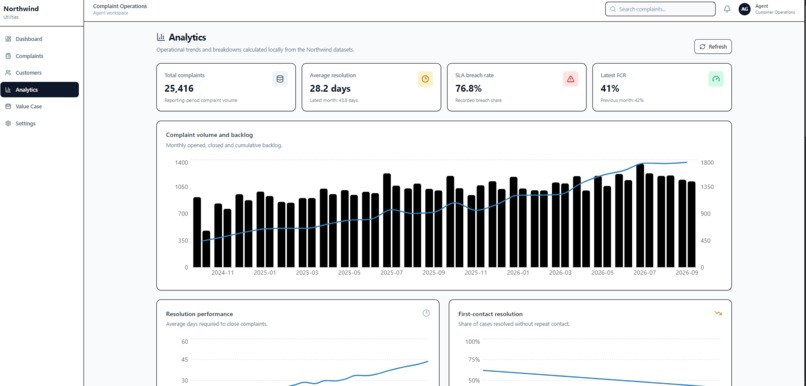This screenshot has height=386, width=806.
Task: Click the Settings gear icon
Action: coord(8,123)
